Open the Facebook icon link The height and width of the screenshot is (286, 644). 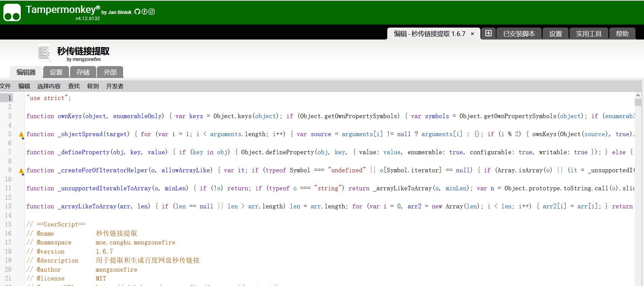(x=145, y=12)
